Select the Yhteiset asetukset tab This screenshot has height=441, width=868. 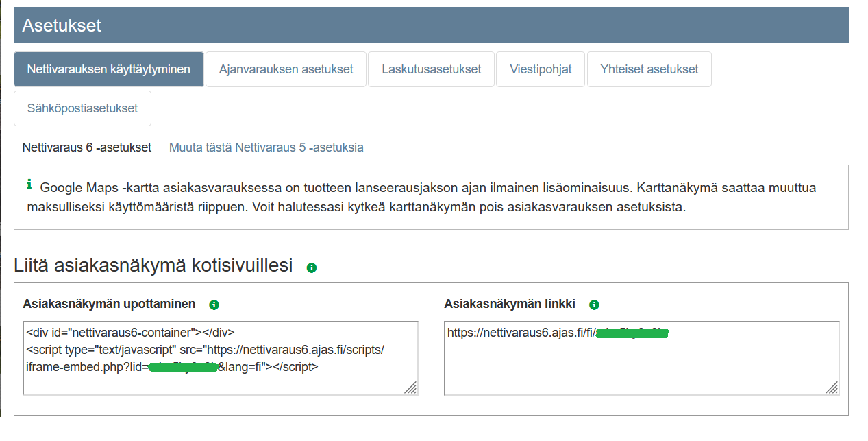(649, 69)
